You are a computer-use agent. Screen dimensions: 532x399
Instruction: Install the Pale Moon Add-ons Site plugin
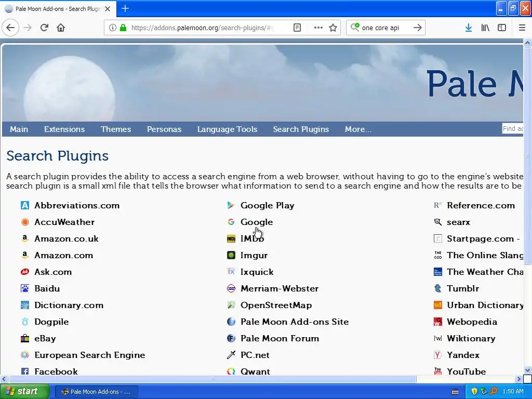[295, 322]
